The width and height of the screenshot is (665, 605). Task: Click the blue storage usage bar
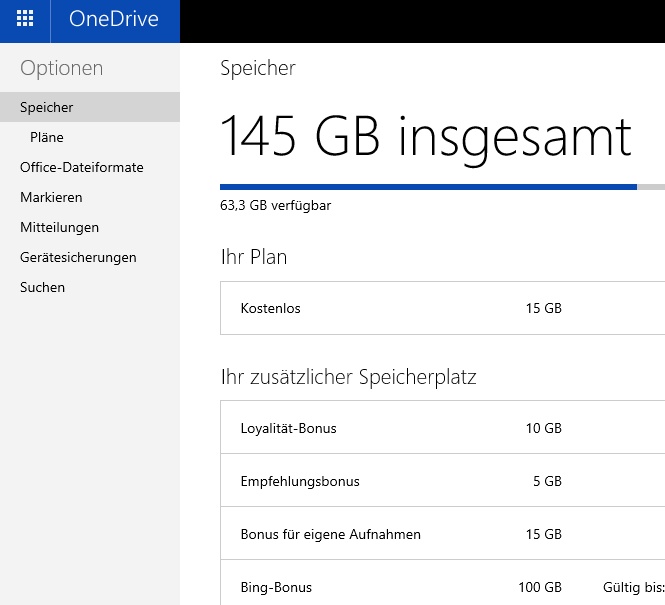coord(428,186)
